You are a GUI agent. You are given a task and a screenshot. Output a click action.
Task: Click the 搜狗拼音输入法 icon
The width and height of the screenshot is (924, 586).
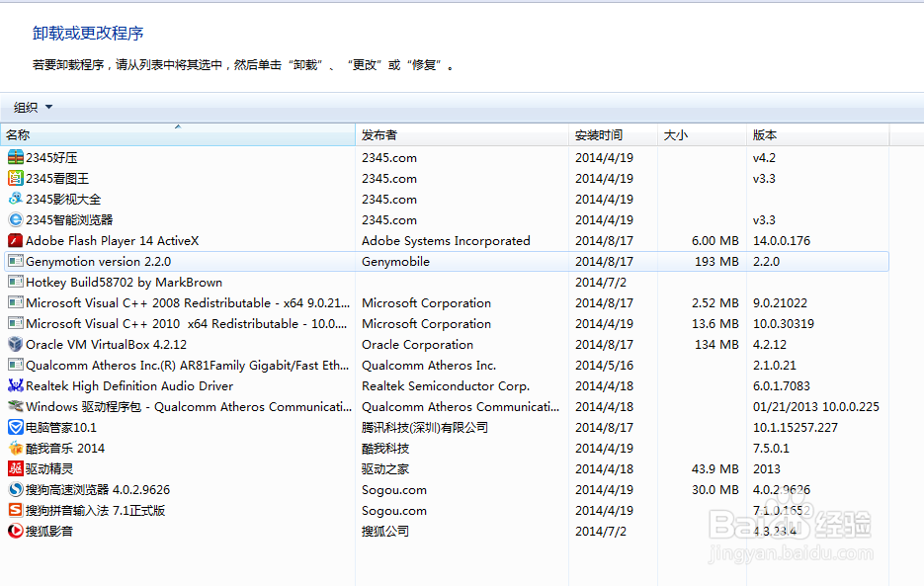tap(16, 511)
